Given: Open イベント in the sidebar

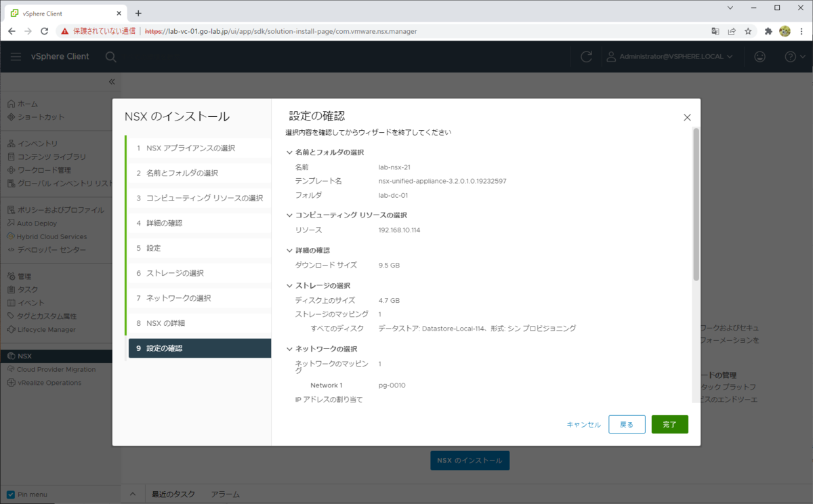Looking at the screenshot, I should (x=26, y=303).
